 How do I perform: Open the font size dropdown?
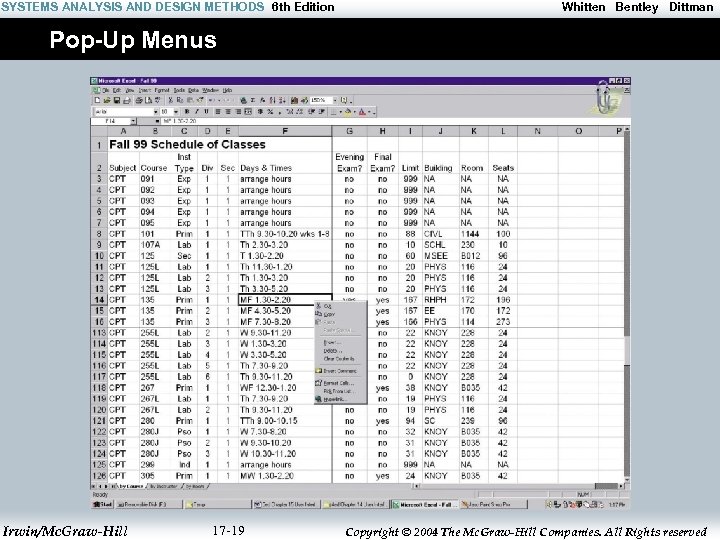click(x=176, y=112)
